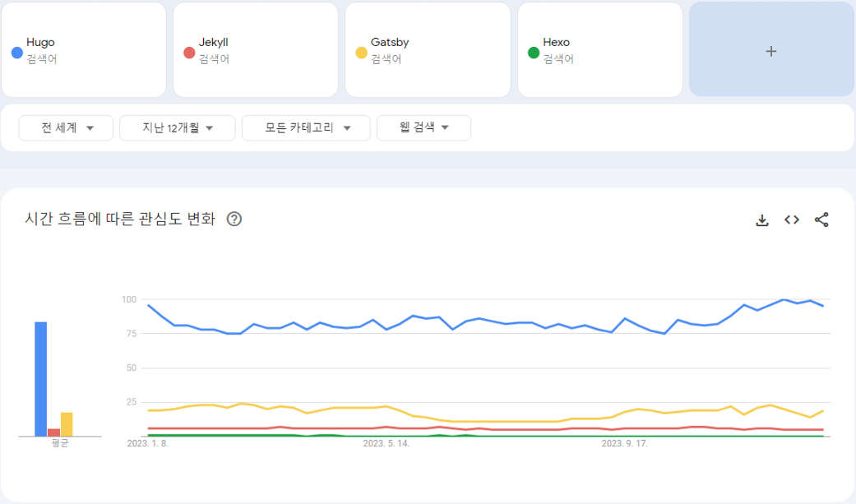Image resolution: width=856 pixels, height=504 pixels.
Task: Click the 2023. 5. 14. date marker
Action: (386, 444)
